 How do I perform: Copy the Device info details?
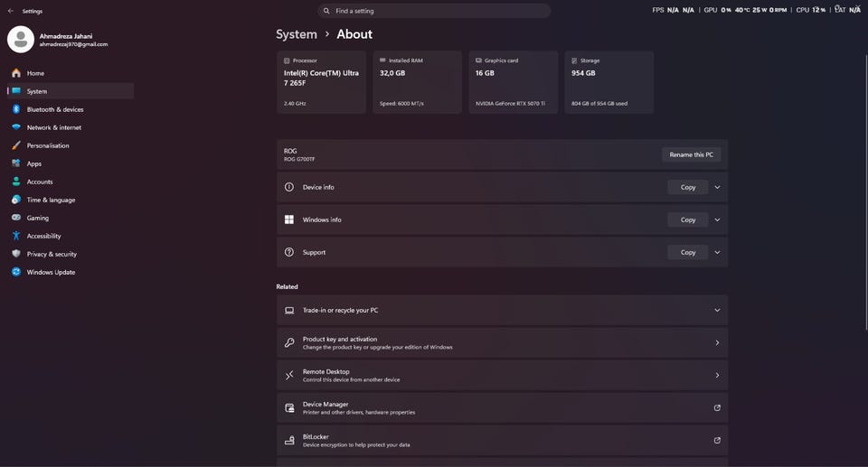[x=688, y=187]
